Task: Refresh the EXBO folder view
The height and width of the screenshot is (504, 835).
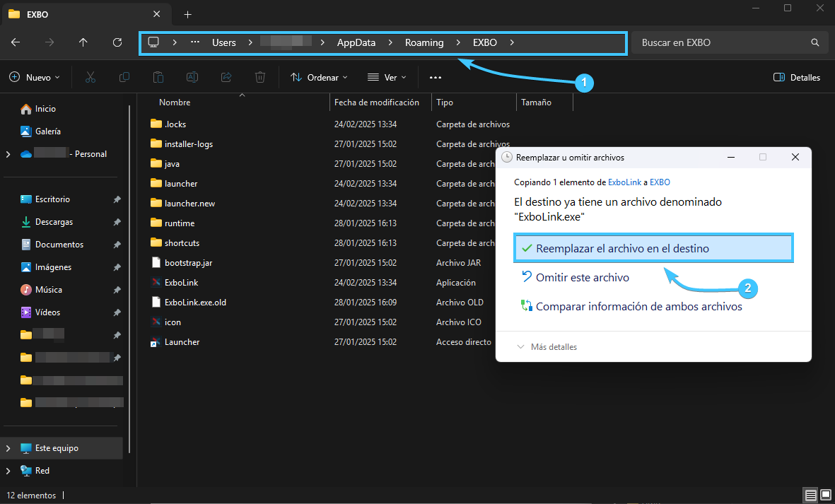Action: (117, 42)
